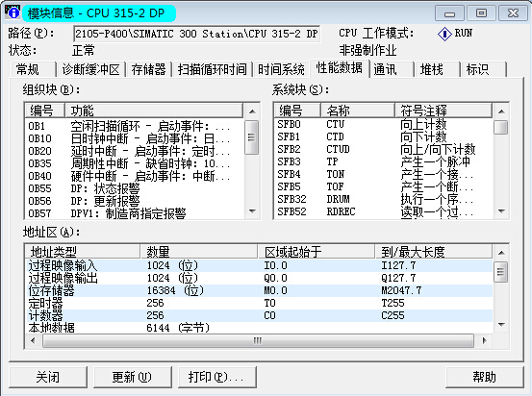Click the 名称 column header in system blocks
Image resolution: width=532 pixels, height=396 pixels.
pyautogui.click(x=358, y=111)
